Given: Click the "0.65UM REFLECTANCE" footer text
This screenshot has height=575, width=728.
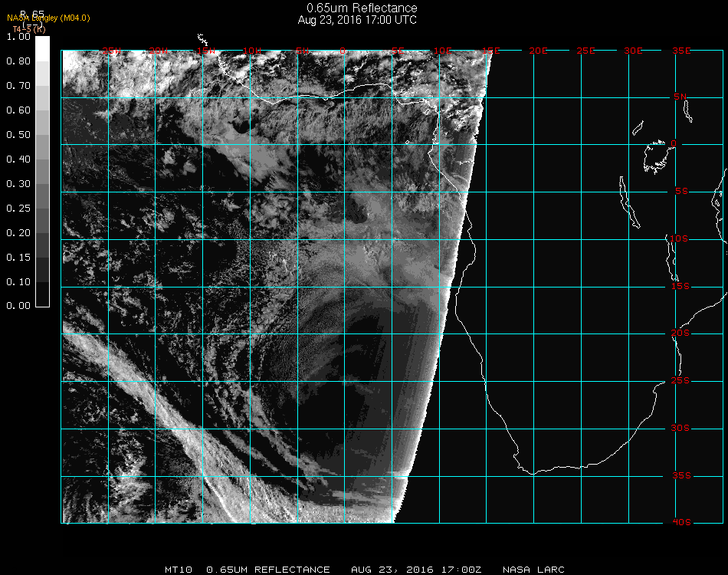Looking at the screenshot, I should [268, 570].
